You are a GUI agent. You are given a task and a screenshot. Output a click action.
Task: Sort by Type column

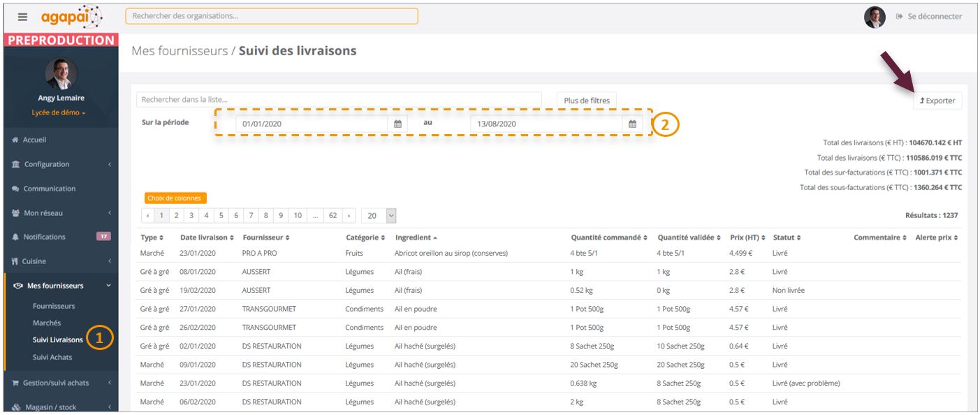152,238
